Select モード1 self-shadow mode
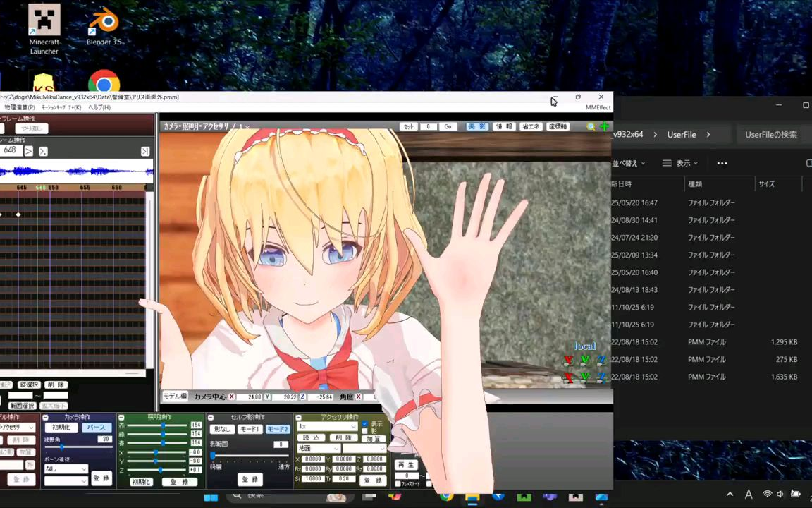The image size is (812, 508). 250,429
